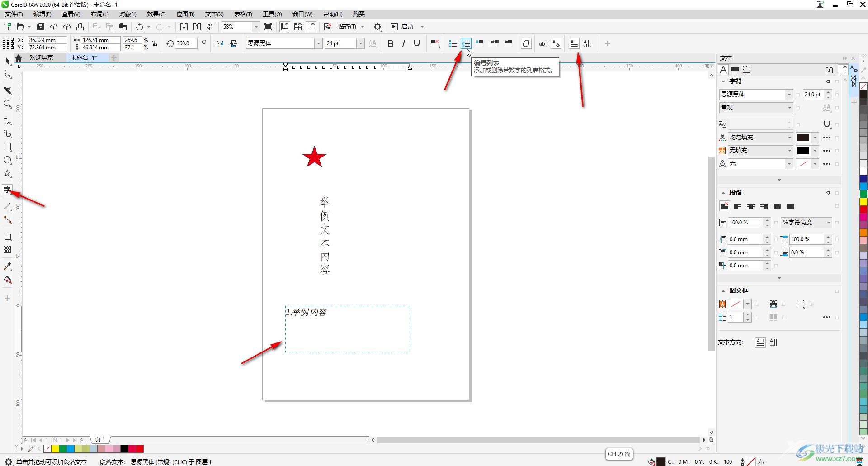
Task: Open the 表格 menu
Action: click(243, 14)
